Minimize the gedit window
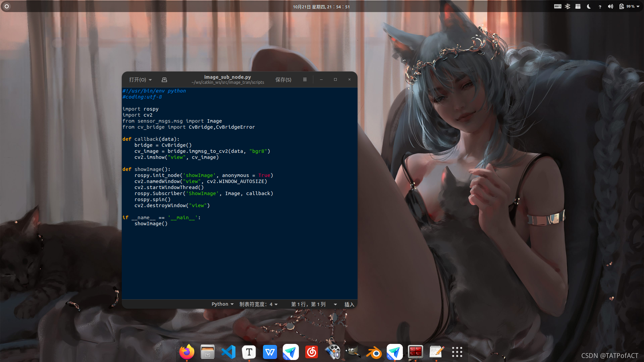This screenshot has height=362, width=644. click(x=321, y=79)
